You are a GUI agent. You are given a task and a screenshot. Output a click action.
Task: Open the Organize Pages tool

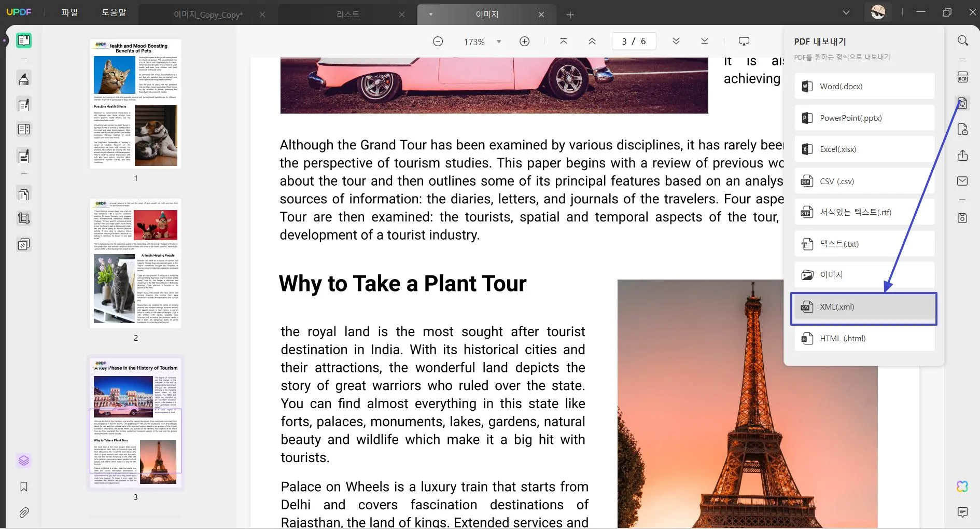pyautogui.click(x=24, y=194)
